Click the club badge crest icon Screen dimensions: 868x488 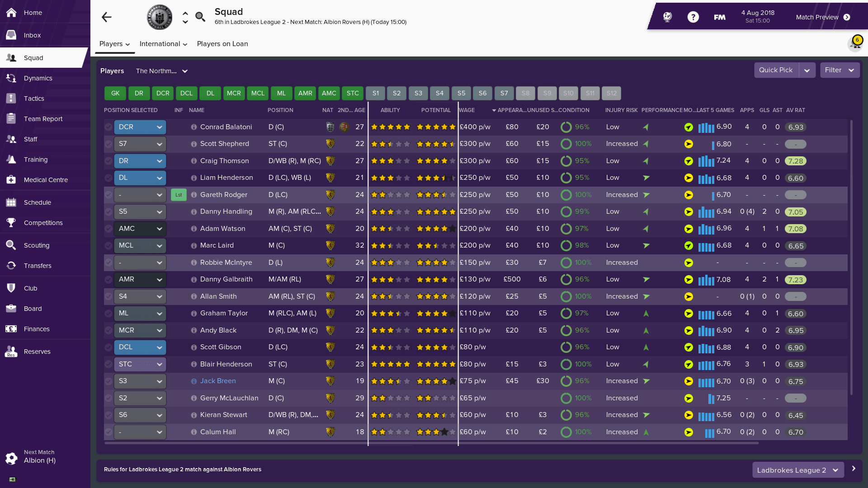(160, 17)
